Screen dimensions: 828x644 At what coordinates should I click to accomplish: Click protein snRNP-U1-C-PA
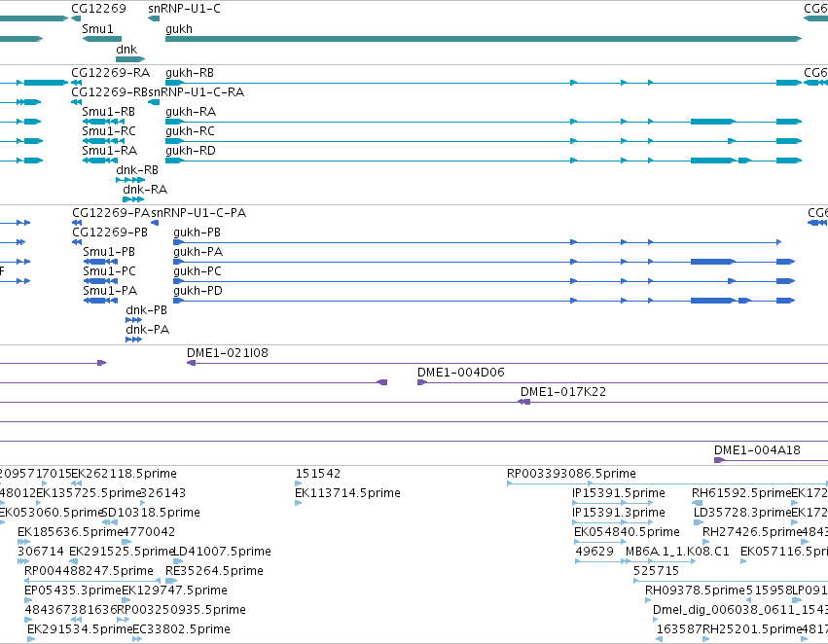155,223
